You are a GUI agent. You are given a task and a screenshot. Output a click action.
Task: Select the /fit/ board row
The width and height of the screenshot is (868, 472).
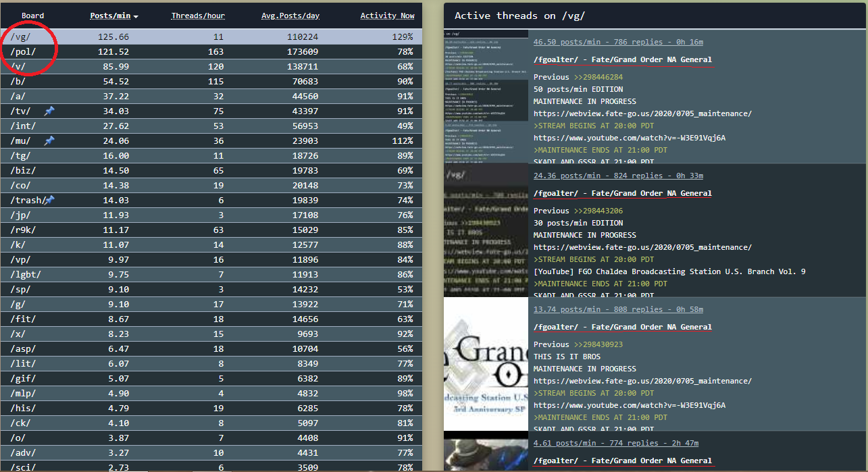[x=212, y=319]
